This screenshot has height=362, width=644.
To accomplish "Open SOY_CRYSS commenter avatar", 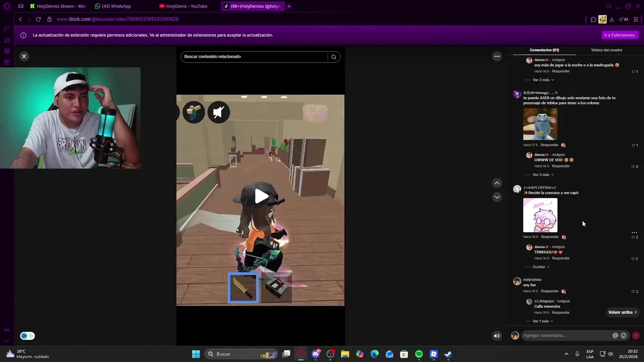I will [517, 190].
